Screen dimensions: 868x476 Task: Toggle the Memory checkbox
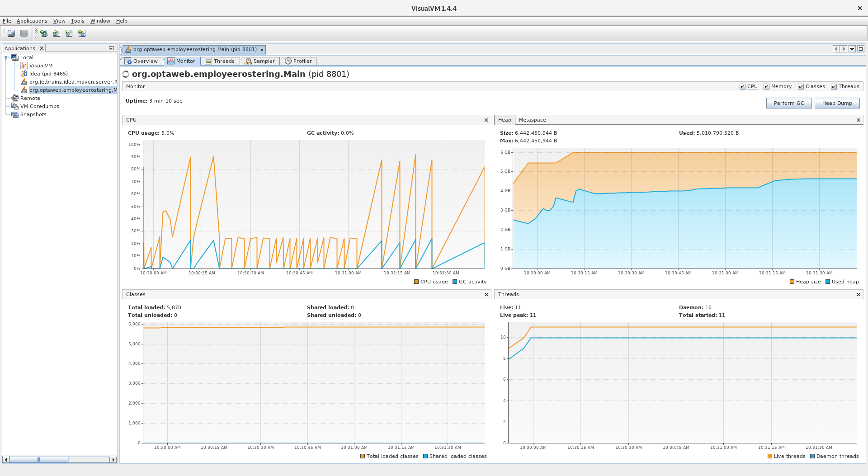pos(766,86)
